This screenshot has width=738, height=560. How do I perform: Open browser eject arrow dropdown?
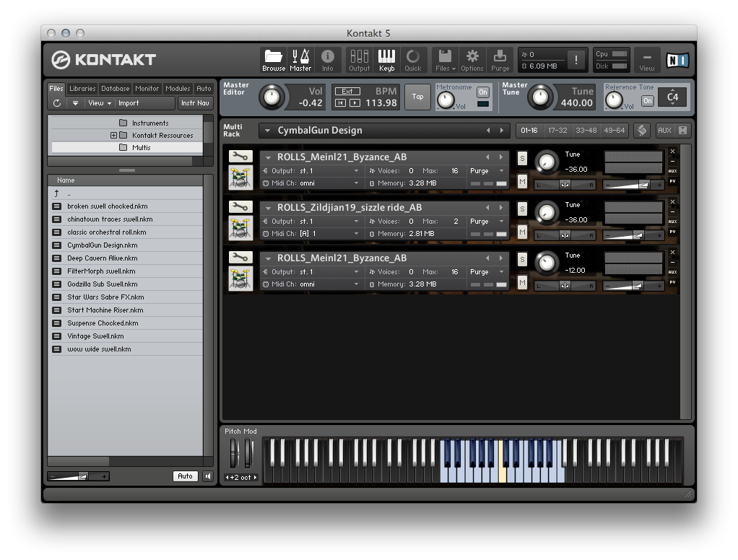tap(75, 103)
